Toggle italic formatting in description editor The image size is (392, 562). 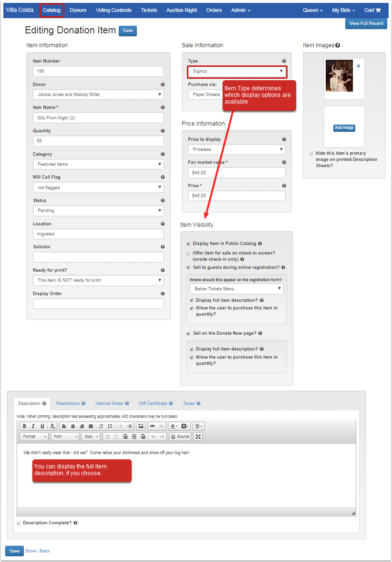[33, 426]
